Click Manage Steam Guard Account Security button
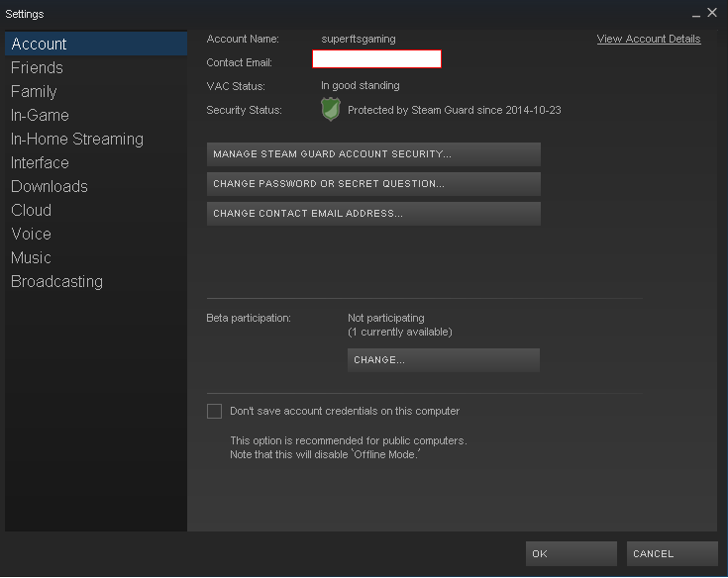This screenshot has width=728, height=578. (x=373, y=154)
